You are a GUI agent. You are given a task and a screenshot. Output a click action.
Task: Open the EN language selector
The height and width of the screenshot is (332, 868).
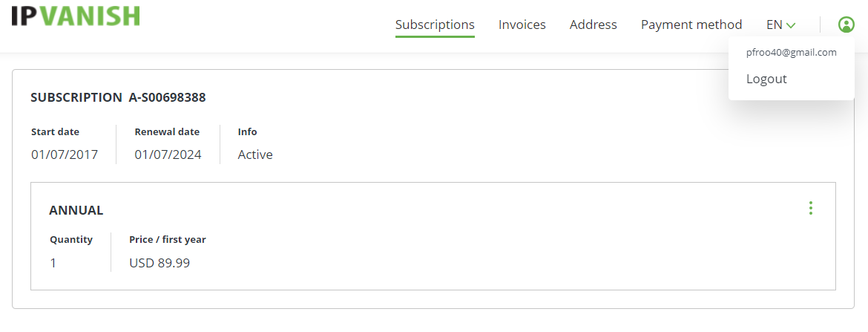780,25
